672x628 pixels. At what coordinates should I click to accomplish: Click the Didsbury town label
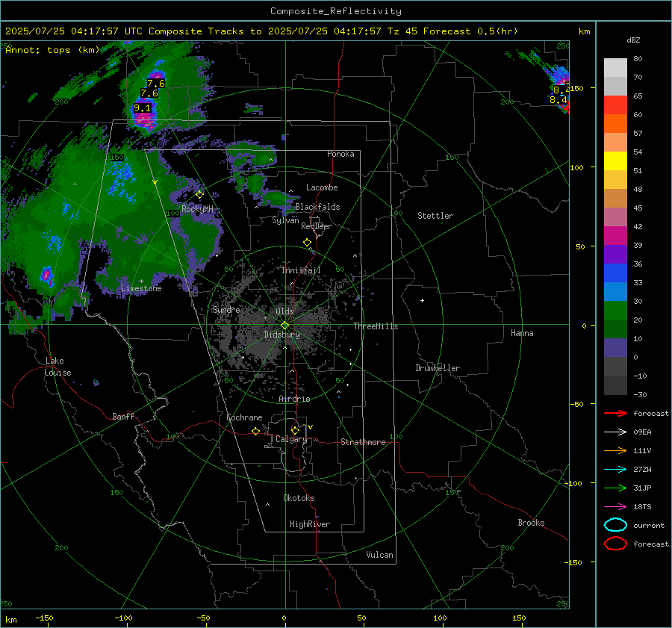[281, 335]
